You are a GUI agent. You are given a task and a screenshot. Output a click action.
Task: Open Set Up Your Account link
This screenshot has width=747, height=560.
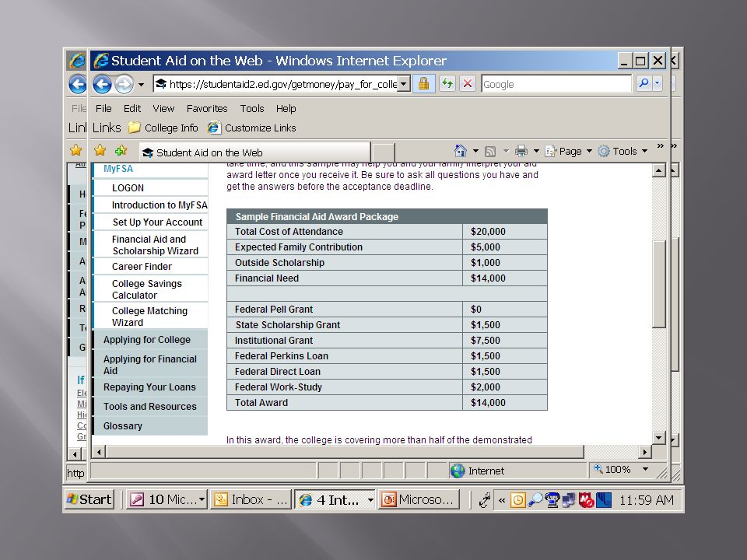(158, 222)
